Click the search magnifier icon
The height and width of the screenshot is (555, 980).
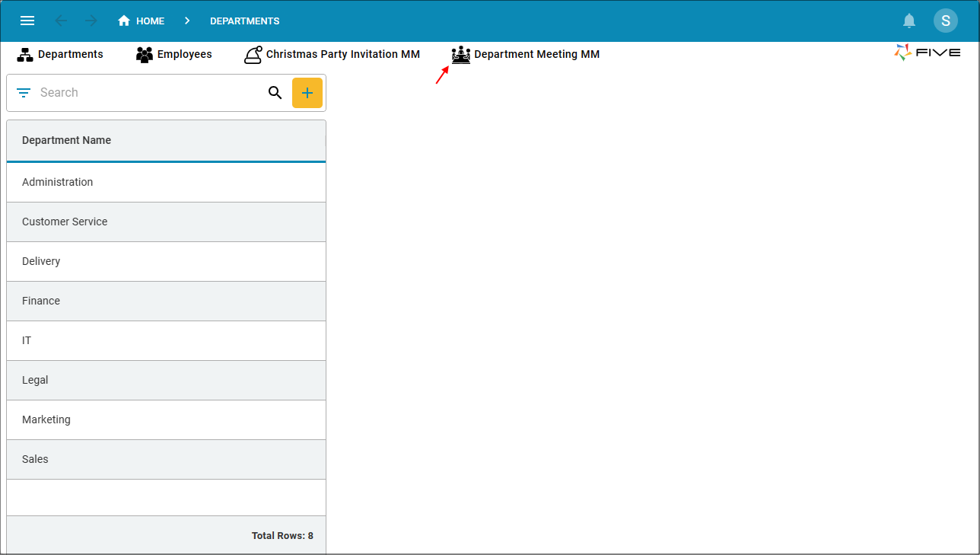click(275, 93)
